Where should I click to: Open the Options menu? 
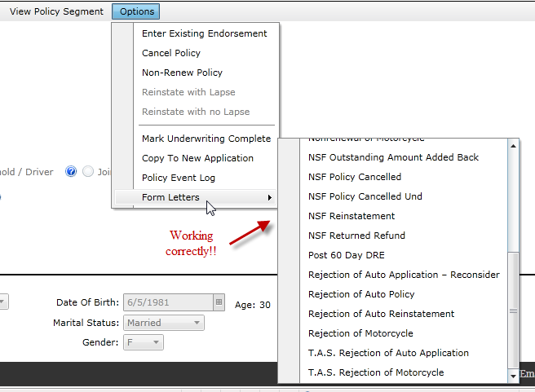point(136,11)
